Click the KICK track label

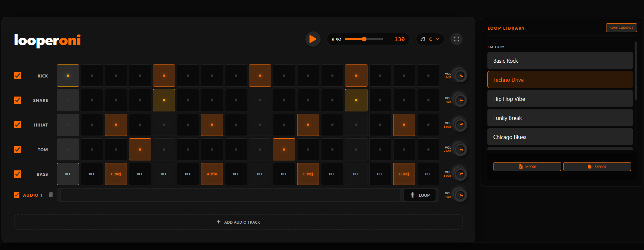click(x=43, y=76)
